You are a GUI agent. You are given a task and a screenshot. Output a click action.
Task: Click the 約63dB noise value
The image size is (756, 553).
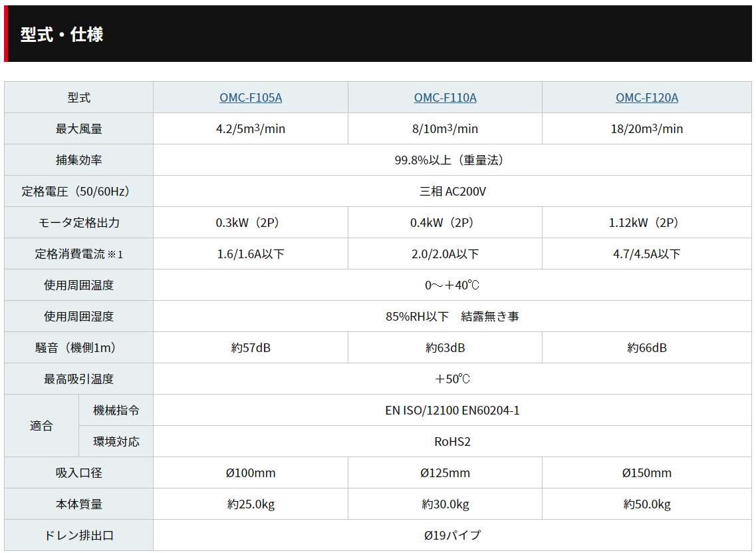tap(445, 347)
